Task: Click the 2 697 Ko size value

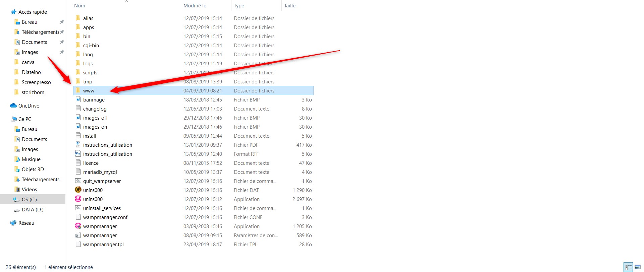Action: 302,199
